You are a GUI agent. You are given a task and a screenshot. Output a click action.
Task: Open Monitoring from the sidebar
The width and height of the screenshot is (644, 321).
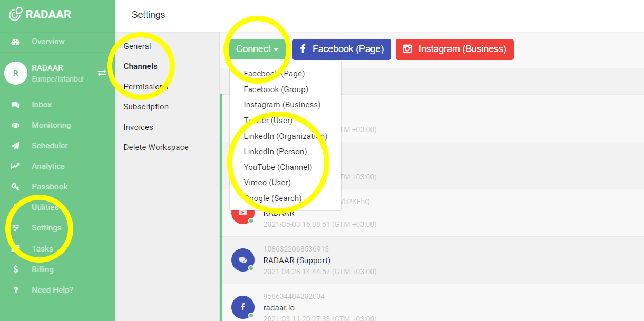(x=51, y=125)
